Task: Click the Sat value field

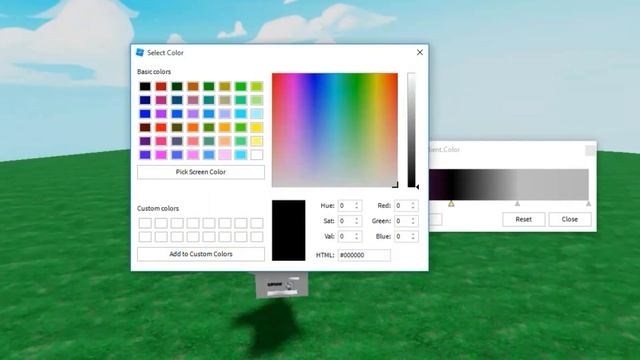Action: pos(346,221)
